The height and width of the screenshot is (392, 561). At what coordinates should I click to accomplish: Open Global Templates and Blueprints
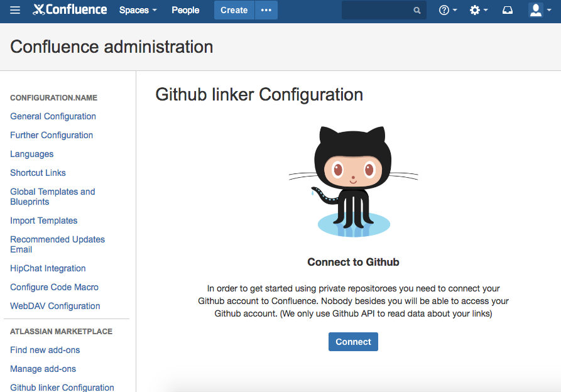pos(53,197)
